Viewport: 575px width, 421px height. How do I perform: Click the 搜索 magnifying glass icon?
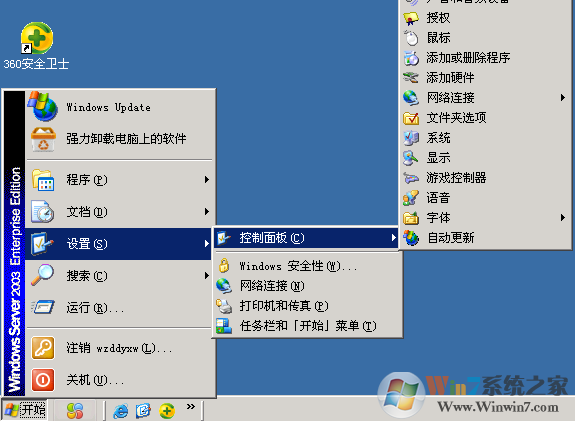click(43, 275)
